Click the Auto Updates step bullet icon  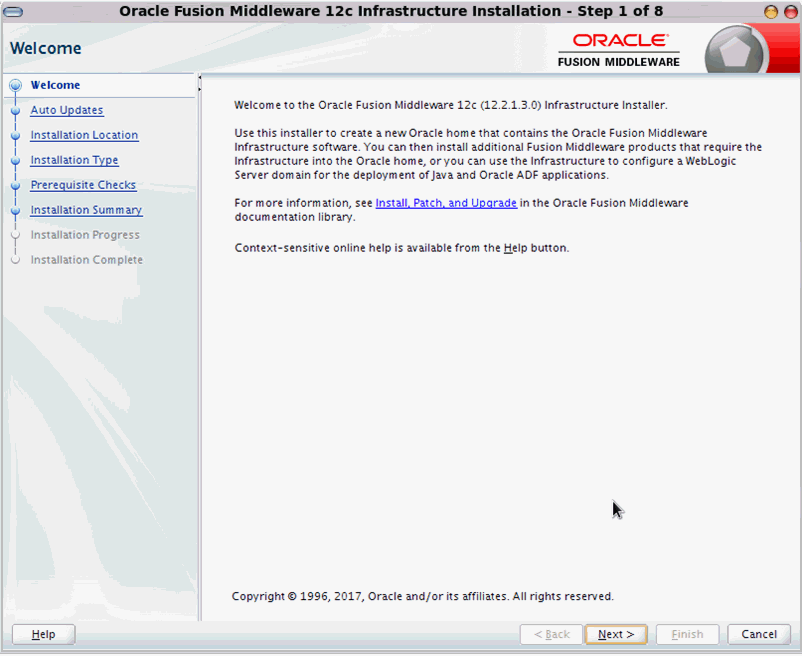pos(16,110)
